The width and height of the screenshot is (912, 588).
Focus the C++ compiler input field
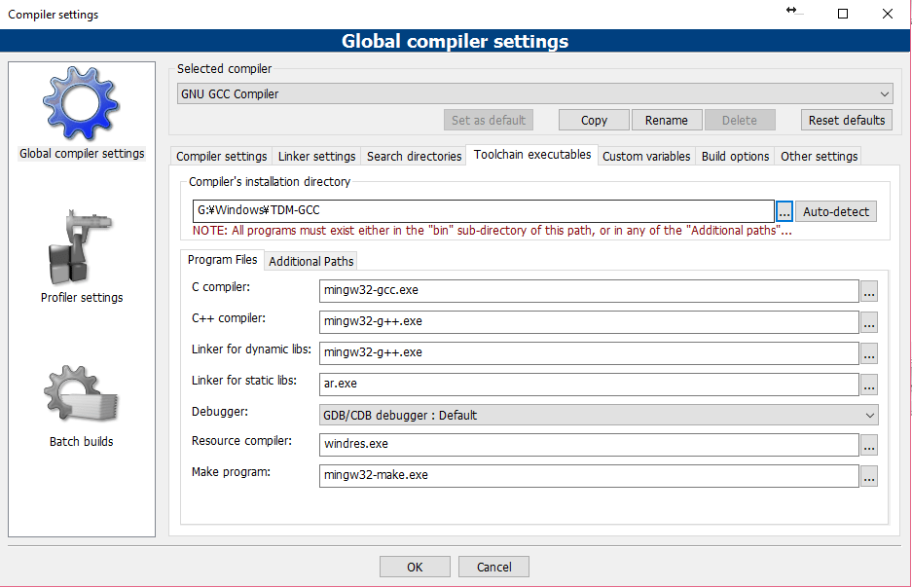[589, 322]
